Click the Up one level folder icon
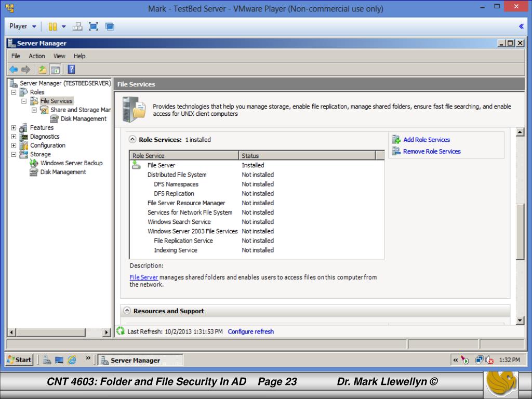The image size is (532, 399). coord(42,70)
